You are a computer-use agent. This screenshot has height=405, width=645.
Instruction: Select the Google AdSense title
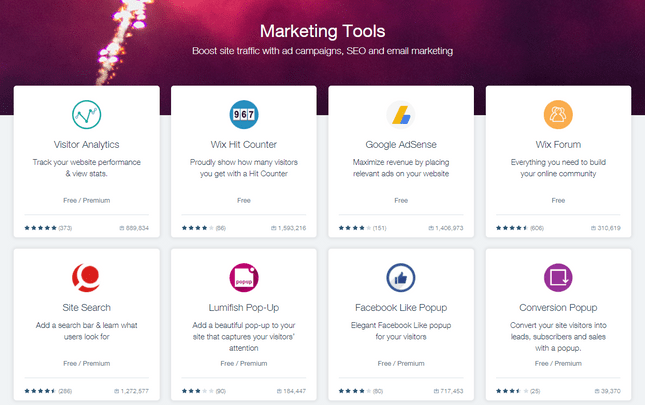[401, 144]
